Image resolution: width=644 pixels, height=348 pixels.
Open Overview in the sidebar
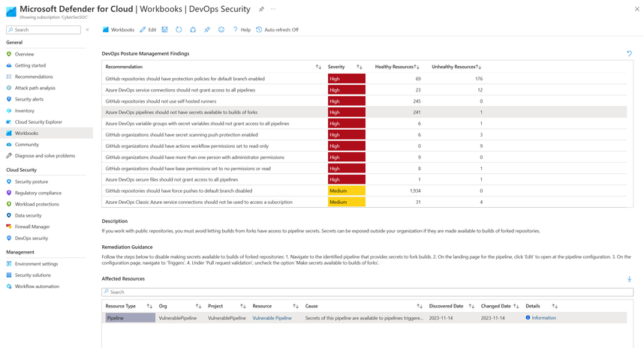[x=24, y=54]
